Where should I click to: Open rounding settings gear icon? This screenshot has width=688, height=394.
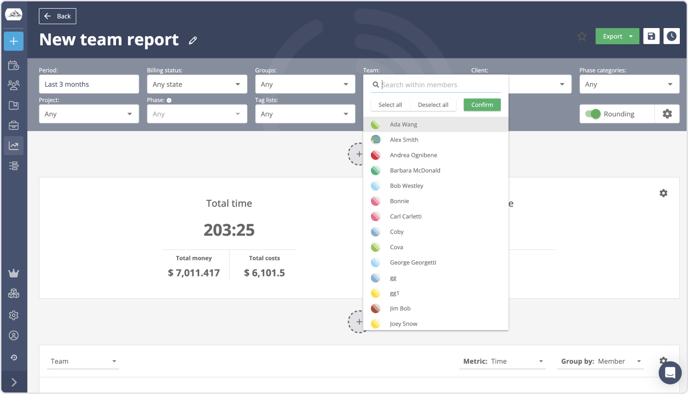tap(667, 114)
